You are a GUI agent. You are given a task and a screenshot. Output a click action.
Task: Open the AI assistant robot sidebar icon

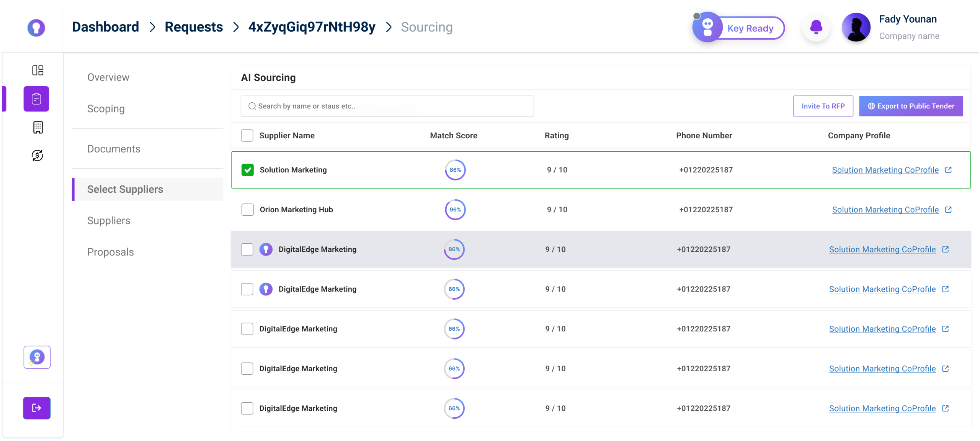click(37, 357)
